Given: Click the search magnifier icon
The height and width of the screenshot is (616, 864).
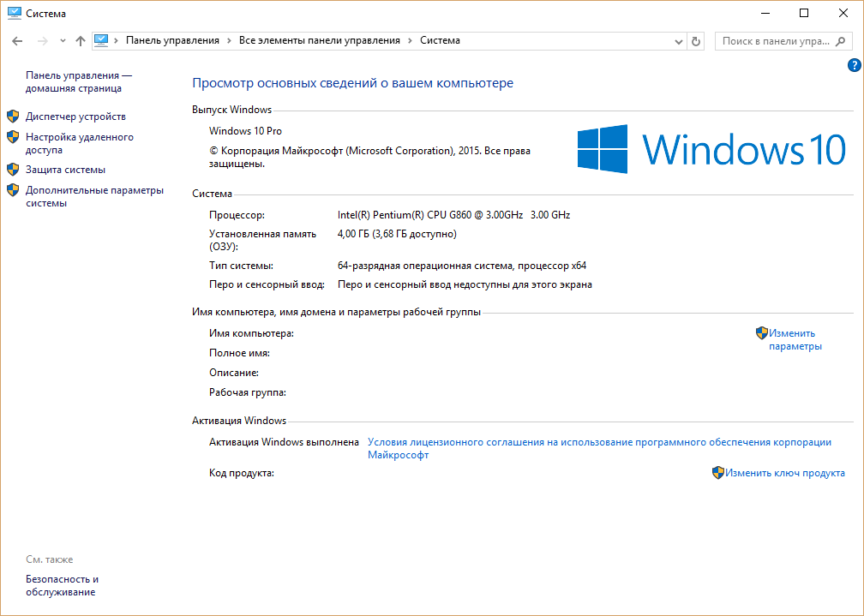Looking at the screenshot, I should pyautogui.click(x=840, y=41).
